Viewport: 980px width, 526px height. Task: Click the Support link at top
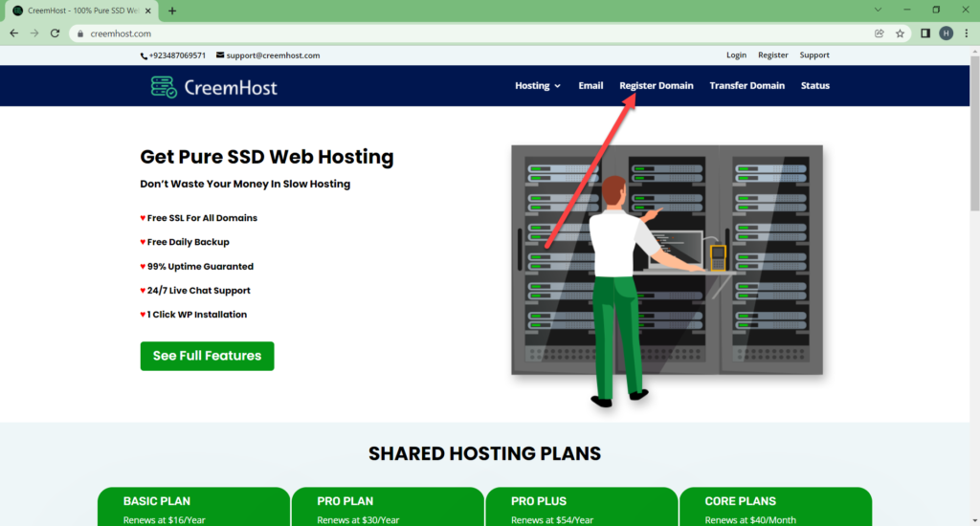pyautogui.click(x=814, y=55)
